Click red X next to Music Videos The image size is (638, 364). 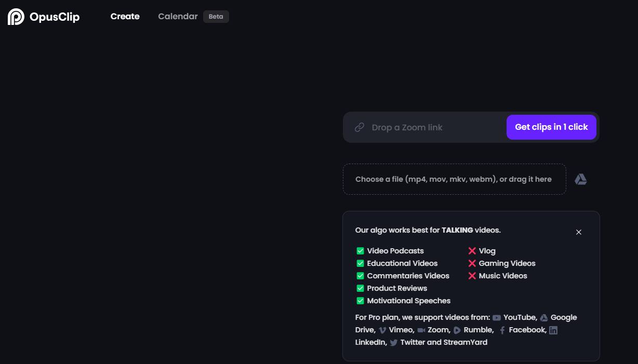pyautogui.click(x=472, y=276)
